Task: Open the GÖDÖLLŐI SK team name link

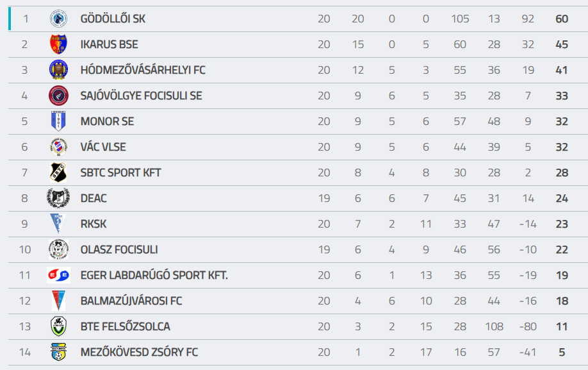Action: [113, 19]
